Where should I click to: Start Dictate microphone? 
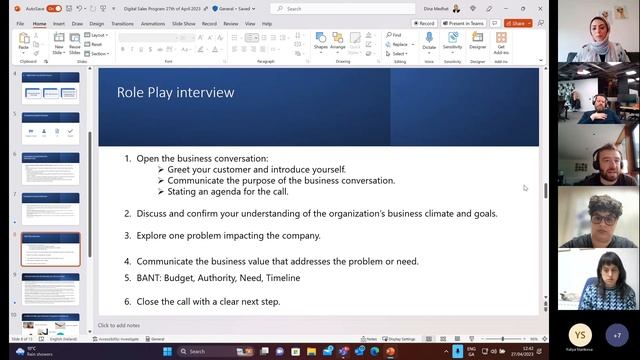coord(429,42)
